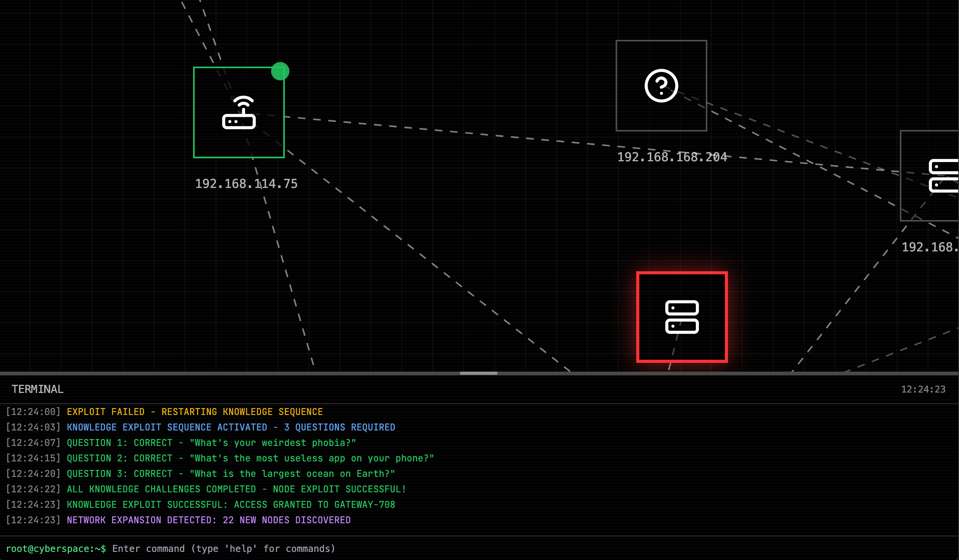Click the 12:24:23 clock in terminal header
Viewport: 959px width, 560px height.
pos(923,389)
